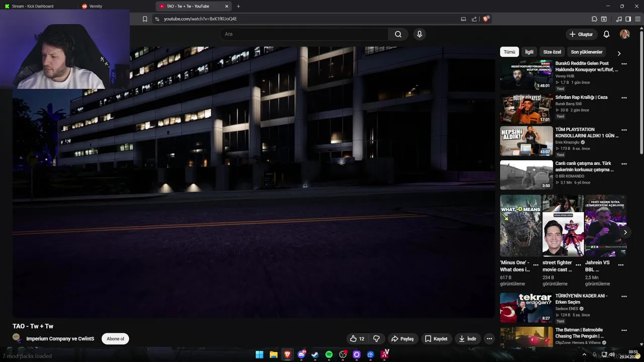Open TÜM PLAYSTATION KONSOLLARINI thumbnail
Viewport: 644px width, 362px height.
526,141
